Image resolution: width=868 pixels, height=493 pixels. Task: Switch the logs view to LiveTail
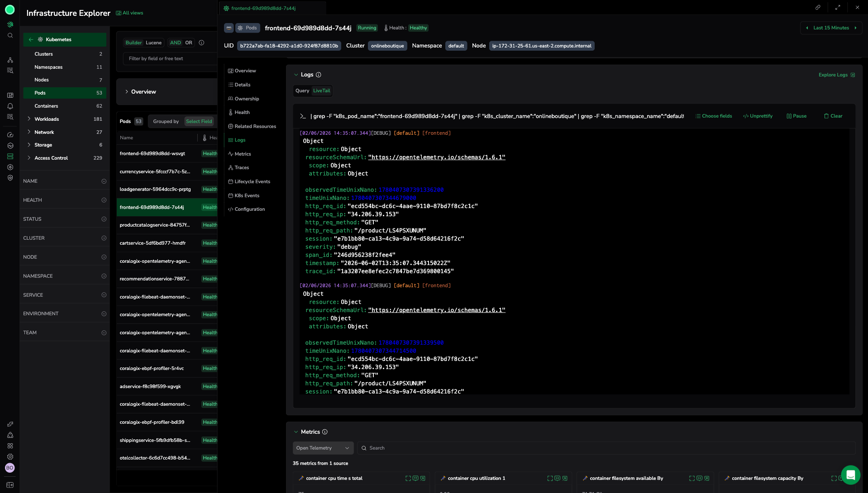click(322, 91)
